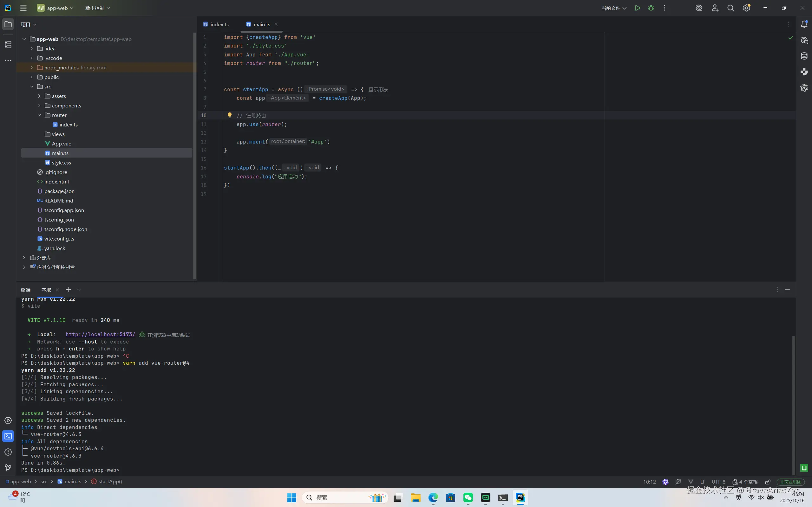
Task: Open the localhost:5173 link in terminal
Action: tap(100, 334)
